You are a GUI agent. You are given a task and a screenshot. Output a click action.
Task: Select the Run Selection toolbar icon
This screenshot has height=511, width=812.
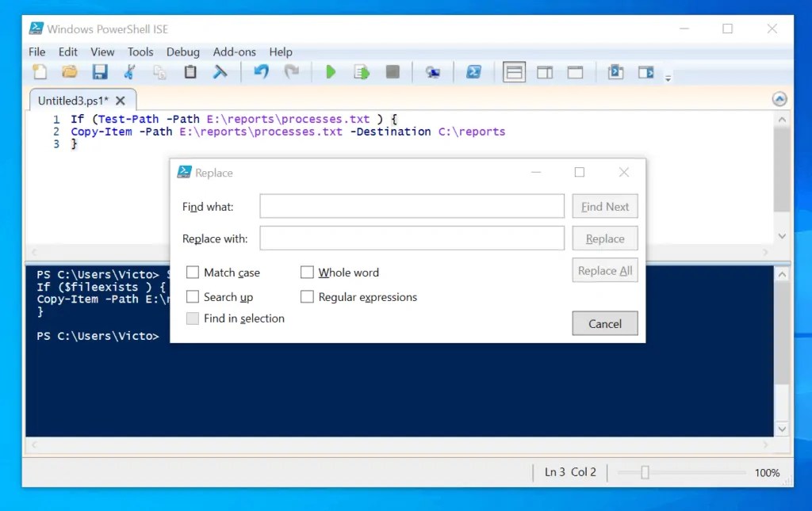point(362,71)
